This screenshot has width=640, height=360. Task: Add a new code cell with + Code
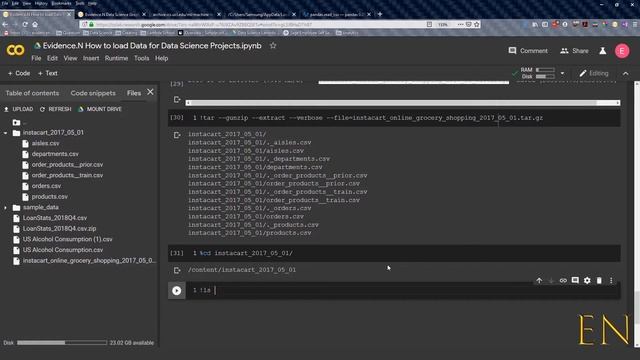[19, 73]
